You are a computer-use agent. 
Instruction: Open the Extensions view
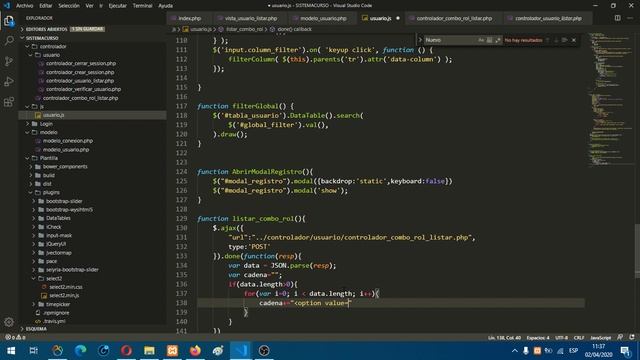click(x=9, y=102)
